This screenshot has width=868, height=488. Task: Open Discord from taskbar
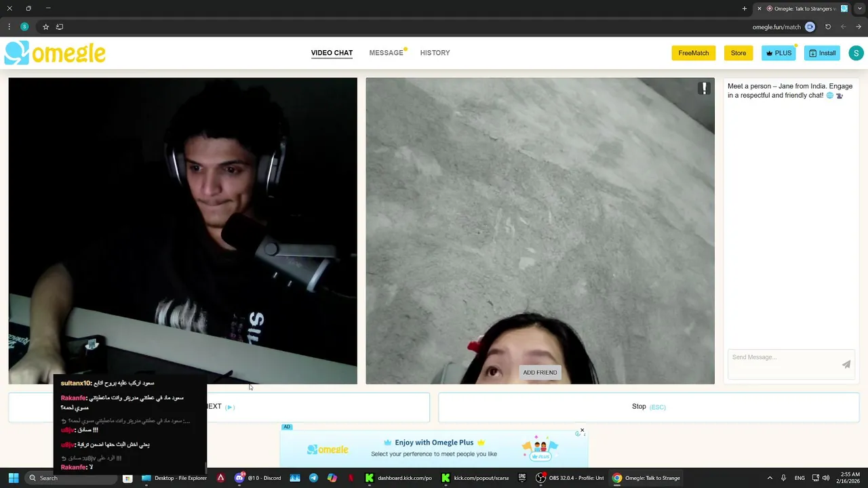(259, 478)
